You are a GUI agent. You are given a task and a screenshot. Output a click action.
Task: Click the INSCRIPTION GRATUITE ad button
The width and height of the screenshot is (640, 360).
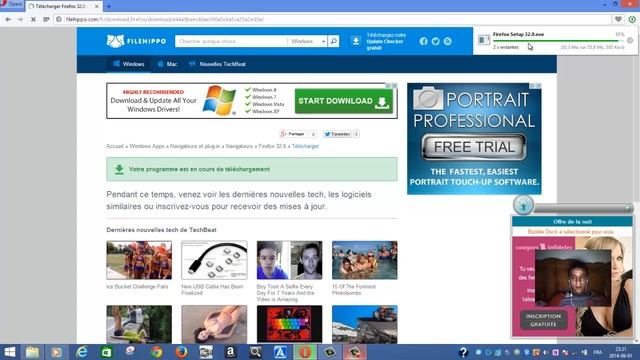point(543,320)
